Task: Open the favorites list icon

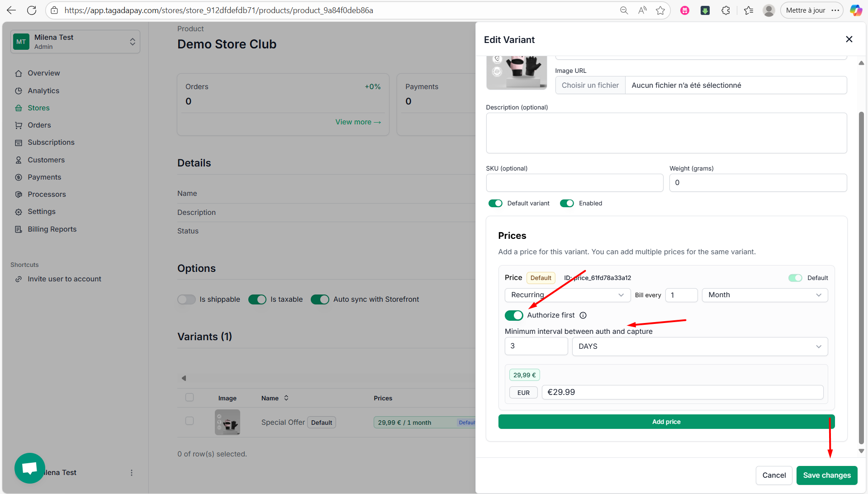Action: pyautogui.click(x=749, y=10)
